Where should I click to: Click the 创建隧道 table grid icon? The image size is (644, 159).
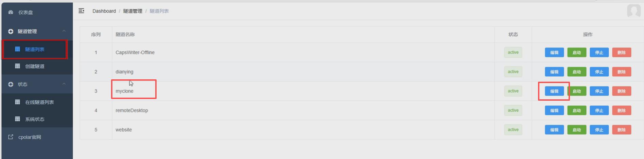click(x=18, y=66)
